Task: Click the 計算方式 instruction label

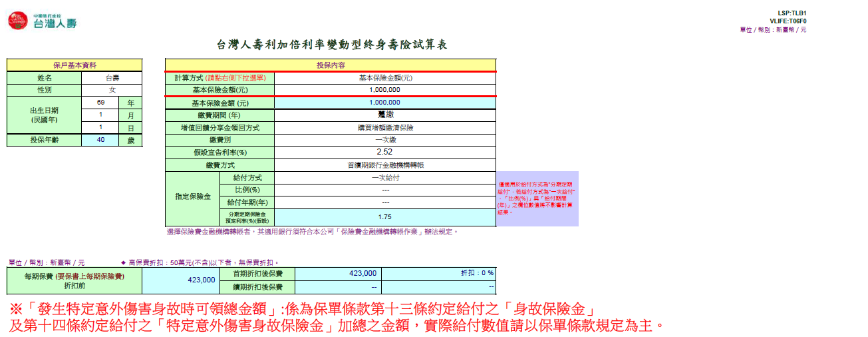Action: (219, 78)
